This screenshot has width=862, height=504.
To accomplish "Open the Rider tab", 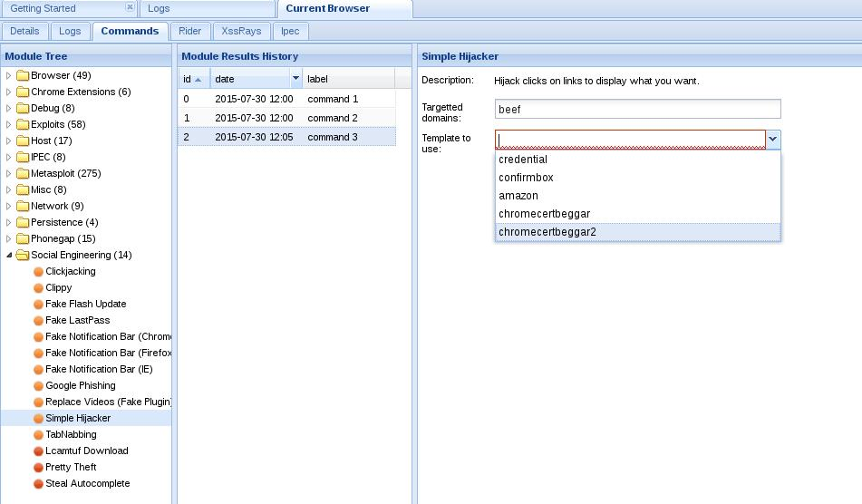I will [x=189, y=32].
